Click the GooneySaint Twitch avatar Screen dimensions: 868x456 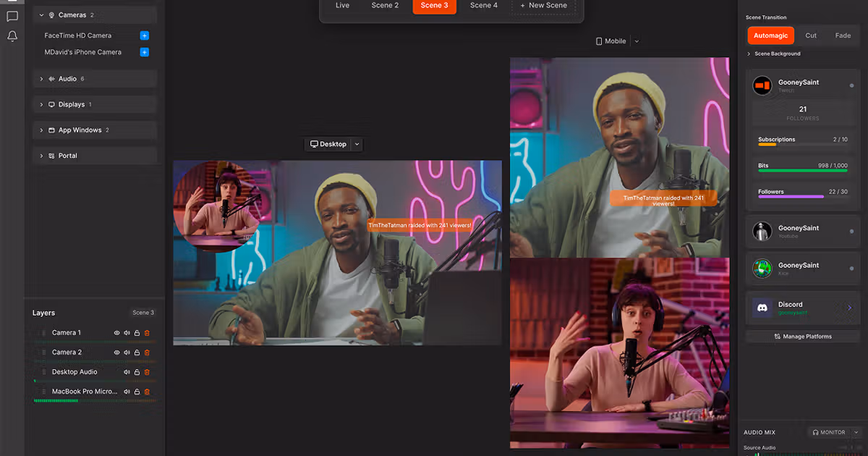click(762, 86)
